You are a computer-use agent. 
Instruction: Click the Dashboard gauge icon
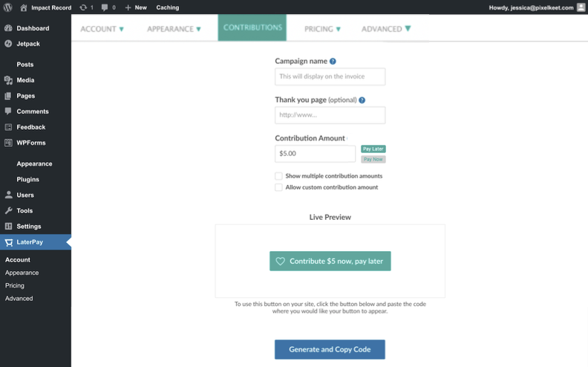point(8,28)
